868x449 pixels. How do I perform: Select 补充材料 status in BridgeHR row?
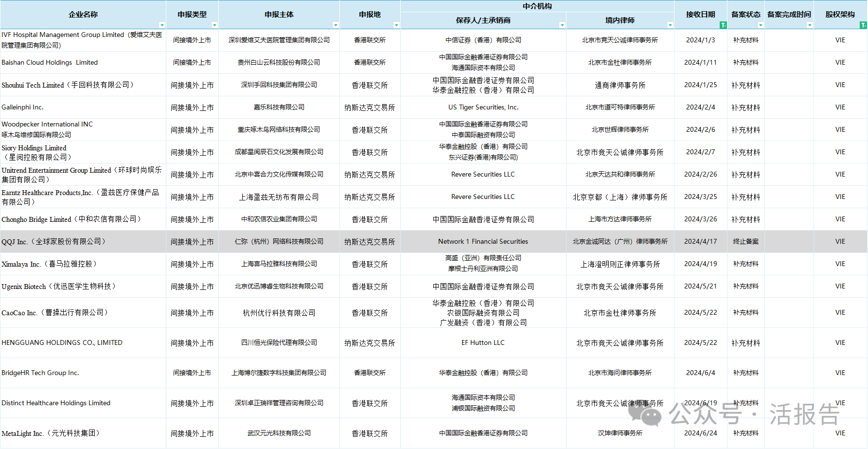click(x=746, y=373)
